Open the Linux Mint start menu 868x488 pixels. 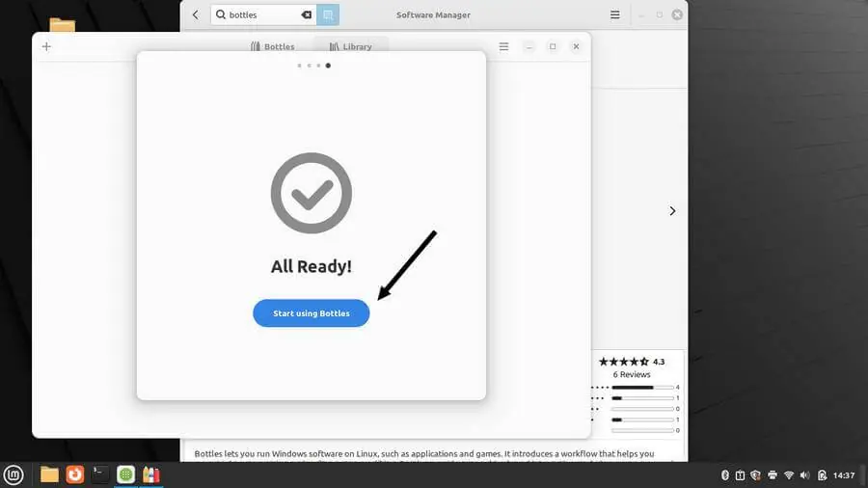coord(14,474)
